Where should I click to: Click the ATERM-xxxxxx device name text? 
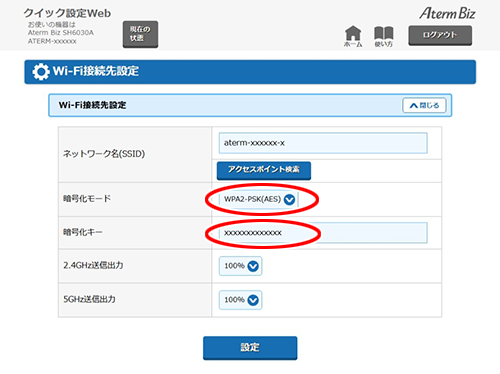pos(52,41)
